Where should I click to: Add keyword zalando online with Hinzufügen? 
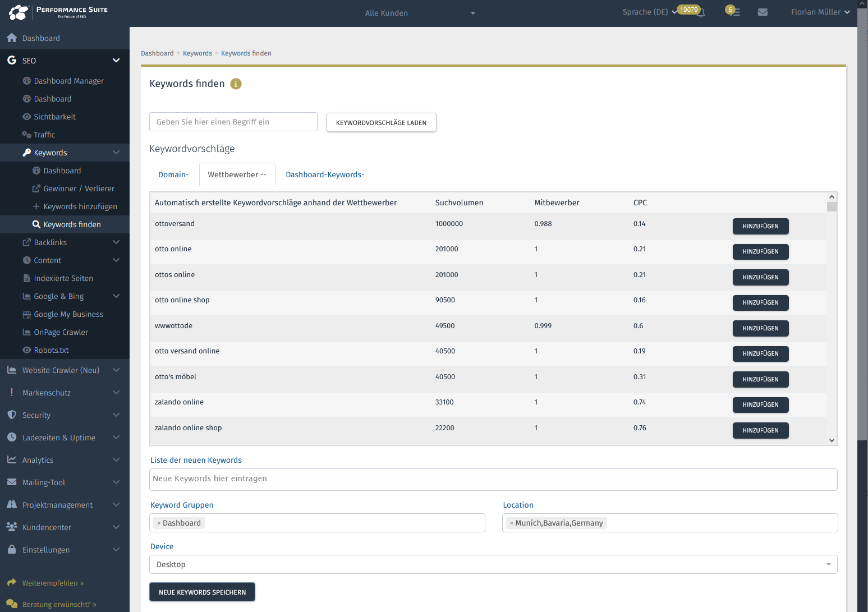[760, 404]
